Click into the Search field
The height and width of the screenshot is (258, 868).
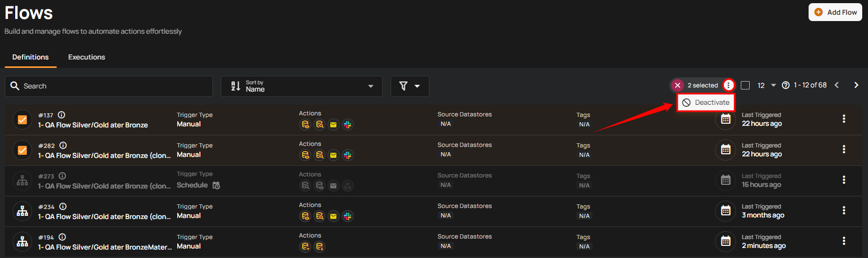109,86
